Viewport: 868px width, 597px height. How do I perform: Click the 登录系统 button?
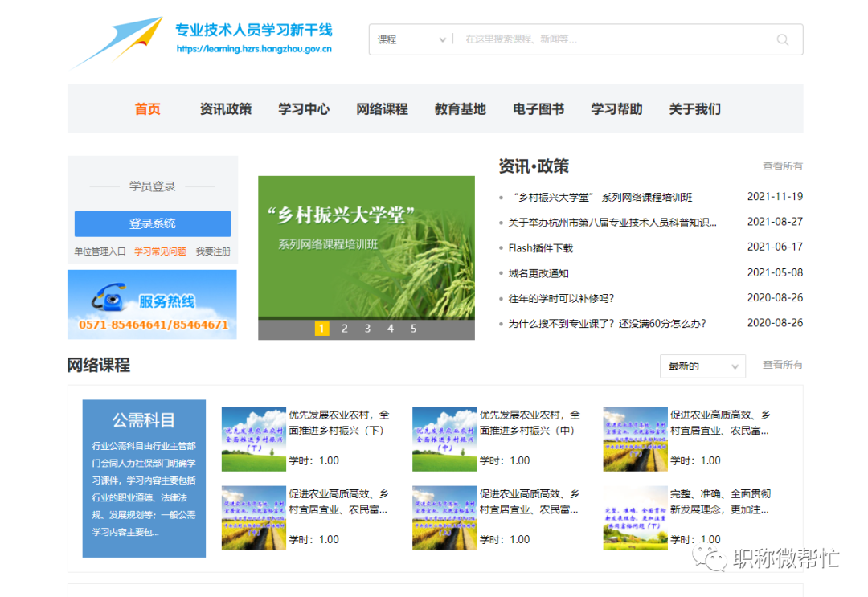pyautogui.click(x=153, y=223)
